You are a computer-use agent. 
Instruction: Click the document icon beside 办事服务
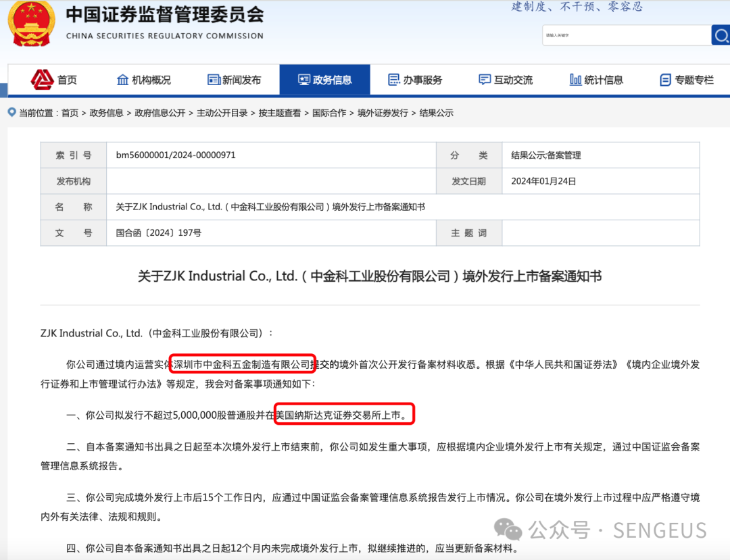click(x=394, y=80)
